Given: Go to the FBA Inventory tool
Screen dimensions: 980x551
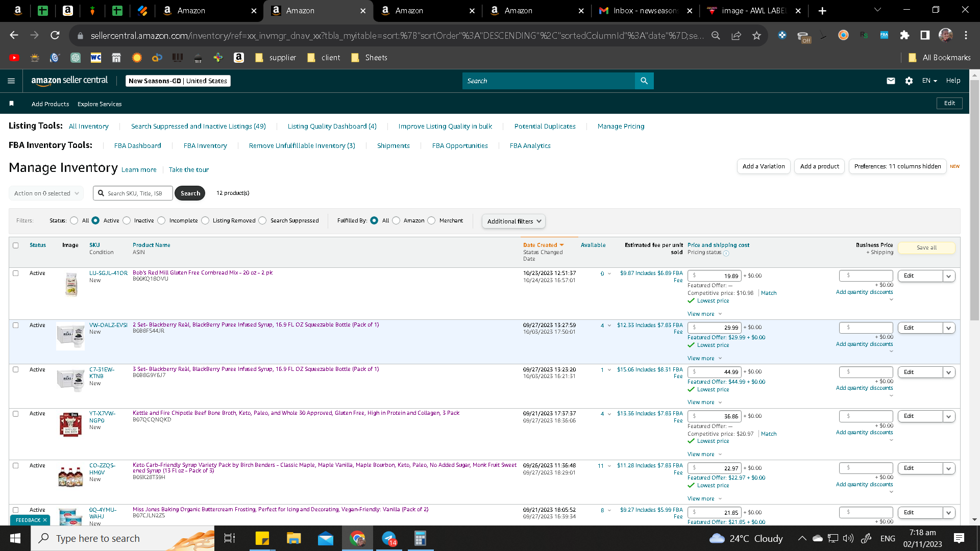Looking at the screenshot, I should pos(205,145).
